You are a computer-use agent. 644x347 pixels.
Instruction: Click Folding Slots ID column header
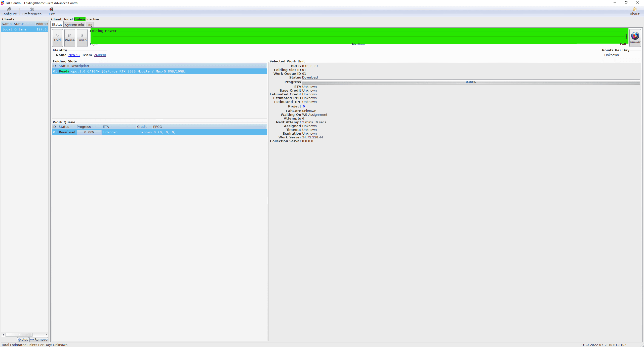55,66
